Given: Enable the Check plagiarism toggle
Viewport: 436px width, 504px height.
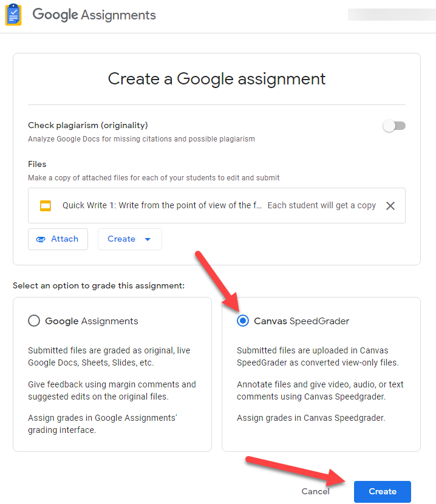Looking at the screenshot, I should click(x=394, y=126).
